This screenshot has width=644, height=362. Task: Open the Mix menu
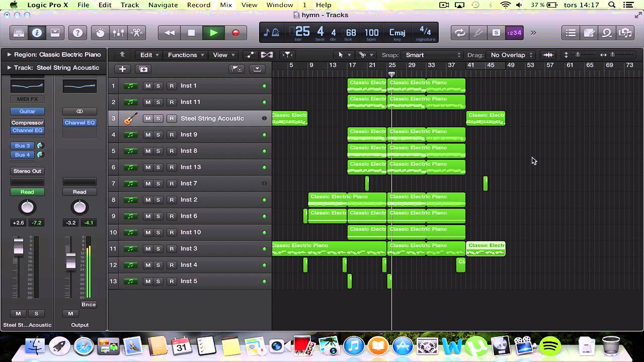pyautogui.click(x=226, y=5)
